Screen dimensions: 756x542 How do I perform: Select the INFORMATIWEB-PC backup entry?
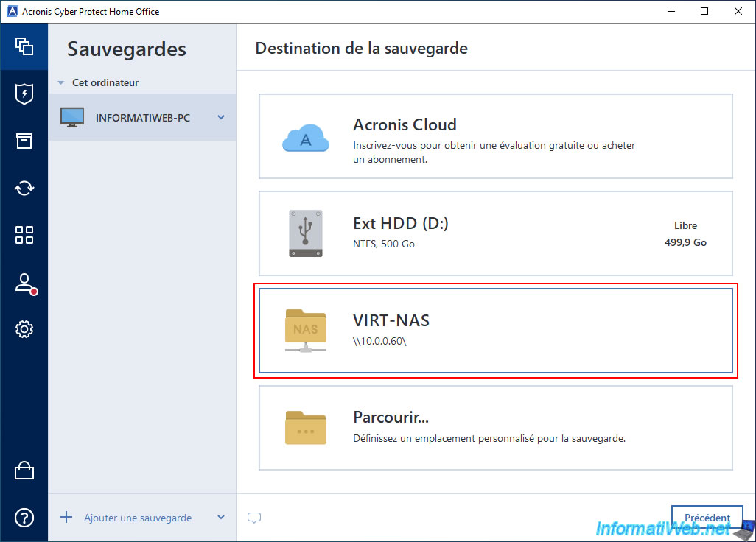pos(142,117)
